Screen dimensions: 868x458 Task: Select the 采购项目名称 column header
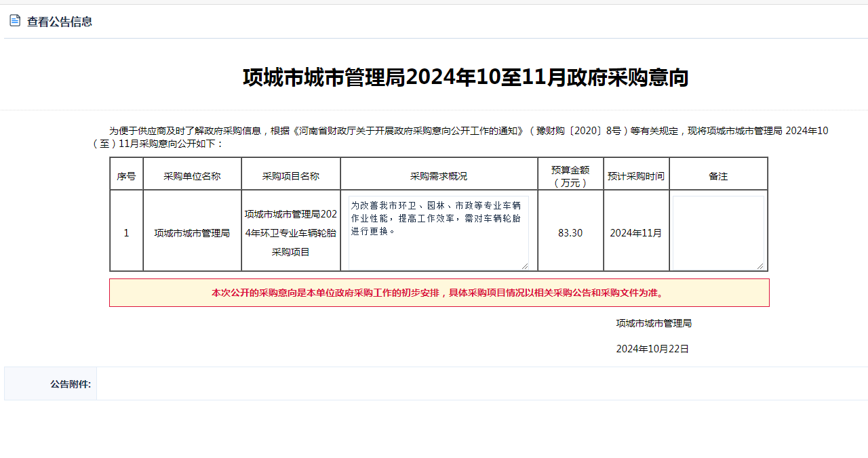click(x=291, y=176)
